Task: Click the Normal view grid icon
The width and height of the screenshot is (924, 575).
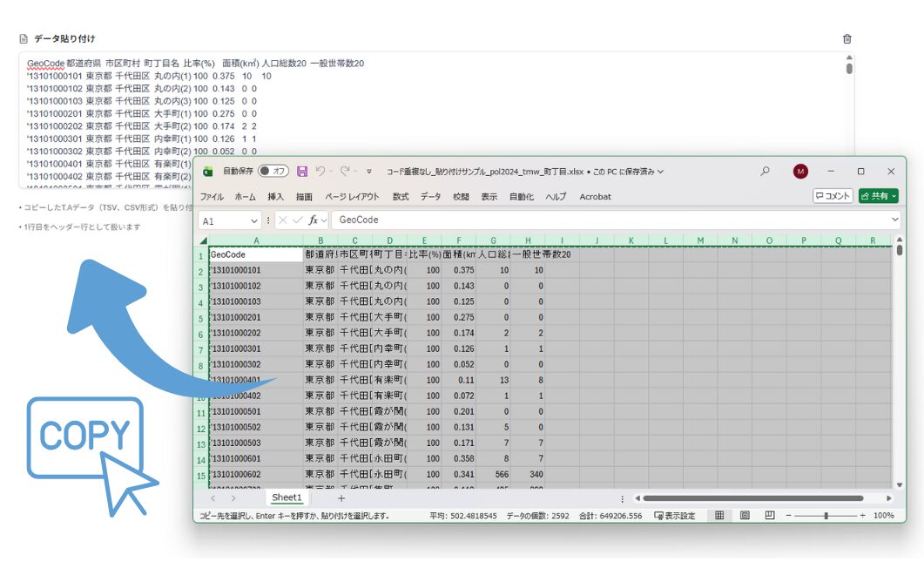Action: click(719, 516)
